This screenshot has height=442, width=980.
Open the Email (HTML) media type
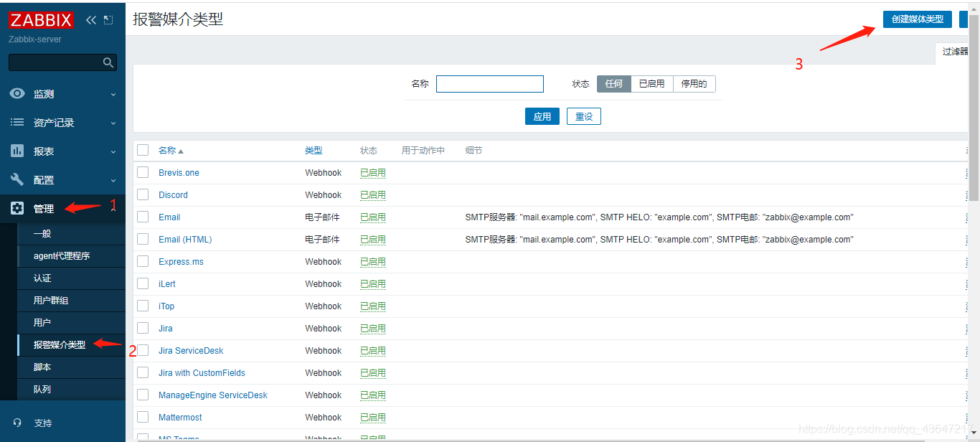click(x=185, y=240)
